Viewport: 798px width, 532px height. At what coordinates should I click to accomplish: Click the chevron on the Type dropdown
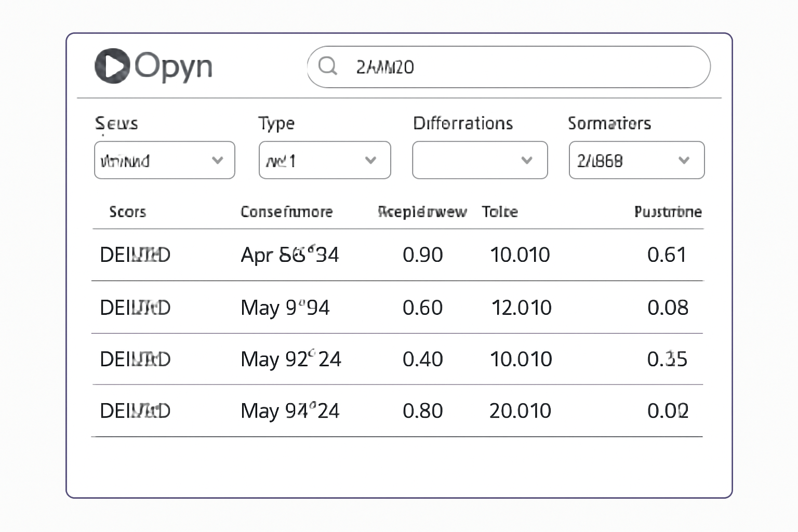coord(370,160)
